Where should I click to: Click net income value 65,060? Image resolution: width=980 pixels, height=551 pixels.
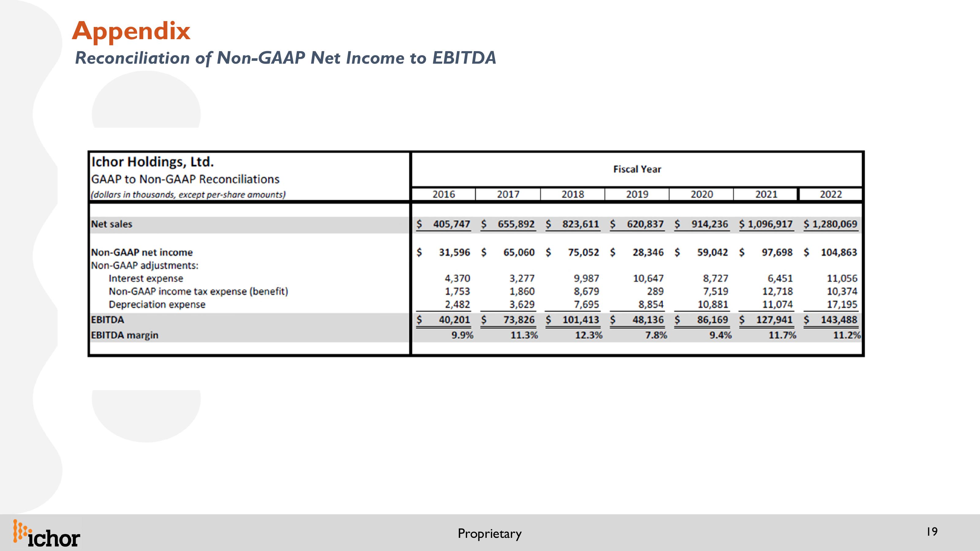pos(519,253)
